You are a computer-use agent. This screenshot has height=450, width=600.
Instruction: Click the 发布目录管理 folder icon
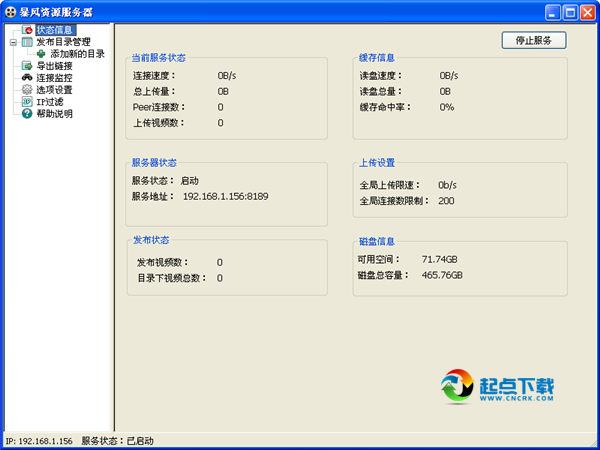(x=27, y=42)
